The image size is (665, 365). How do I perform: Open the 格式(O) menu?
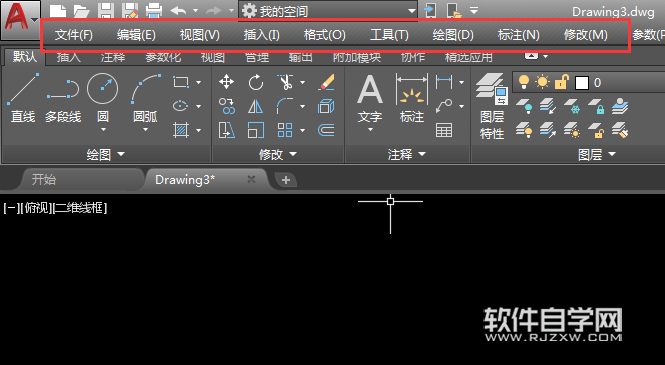click(x=325, y=35)
